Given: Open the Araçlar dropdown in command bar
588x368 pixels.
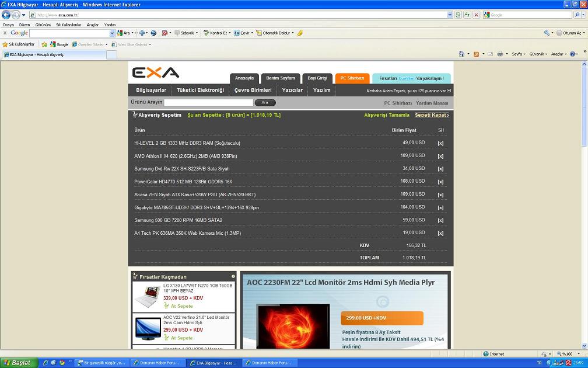Looking at the screenshot, I should pyautogui.click(x=559, y=54).
